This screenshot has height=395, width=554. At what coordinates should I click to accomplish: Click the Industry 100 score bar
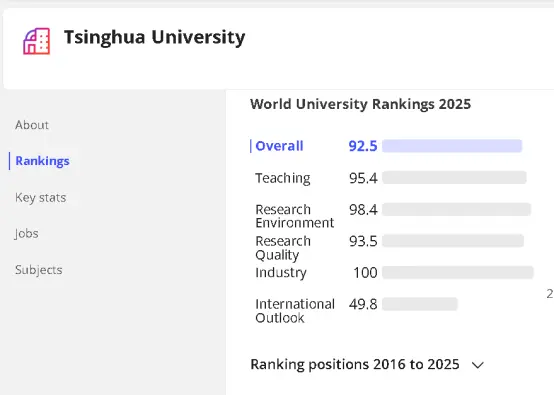(458, 272)
